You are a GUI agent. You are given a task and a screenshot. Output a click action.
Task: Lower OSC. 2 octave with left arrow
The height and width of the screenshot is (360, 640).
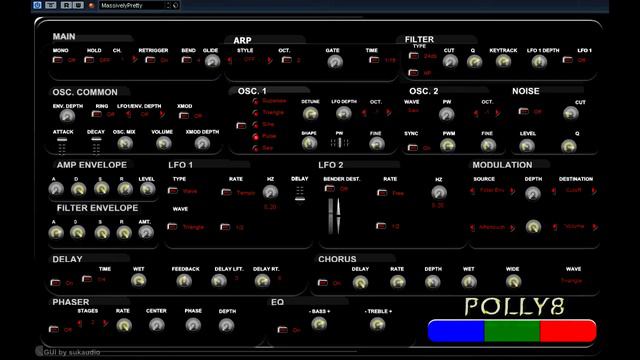point(476,113)
